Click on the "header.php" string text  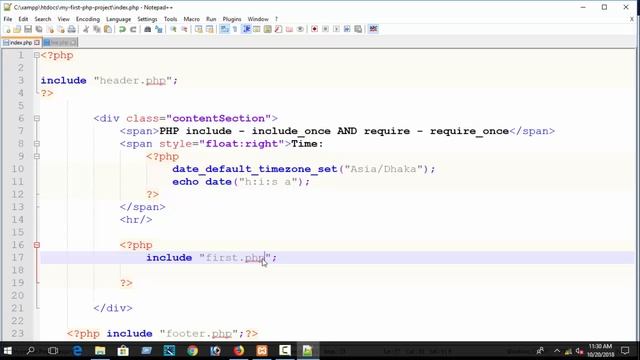click(133, 80)
